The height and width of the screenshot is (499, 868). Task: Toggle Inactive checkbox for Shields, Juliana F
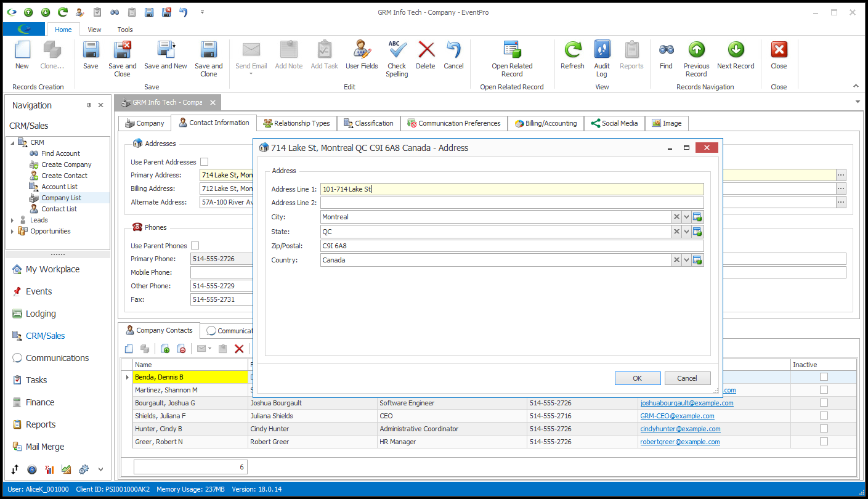(824, 416)
